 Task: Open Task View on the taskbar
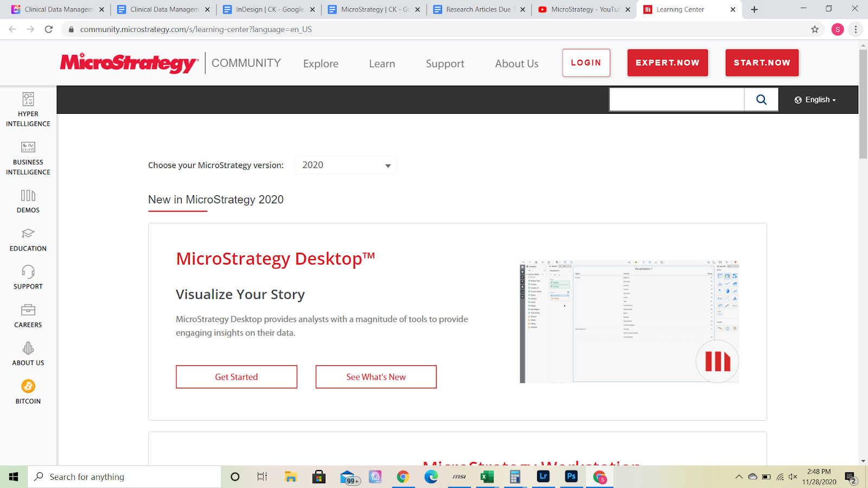point(262,477)
